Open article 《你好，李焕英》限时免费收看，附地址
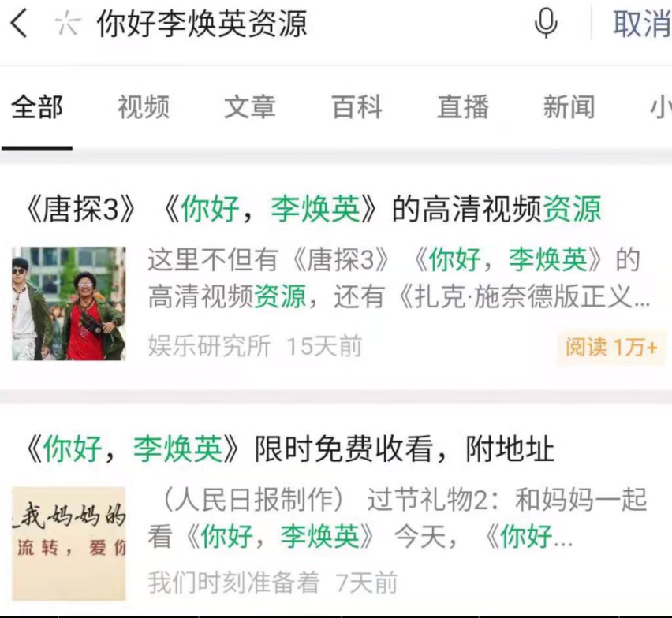 (x=289, y=449)
